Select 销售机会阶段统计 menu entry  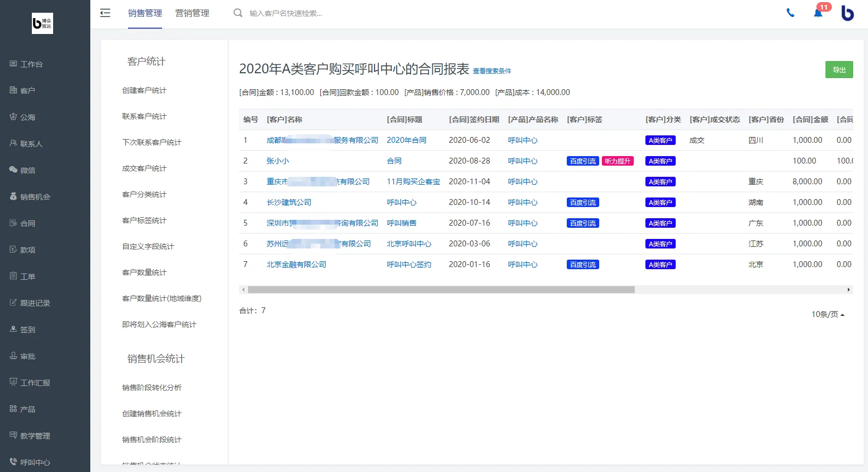[152, 440]
